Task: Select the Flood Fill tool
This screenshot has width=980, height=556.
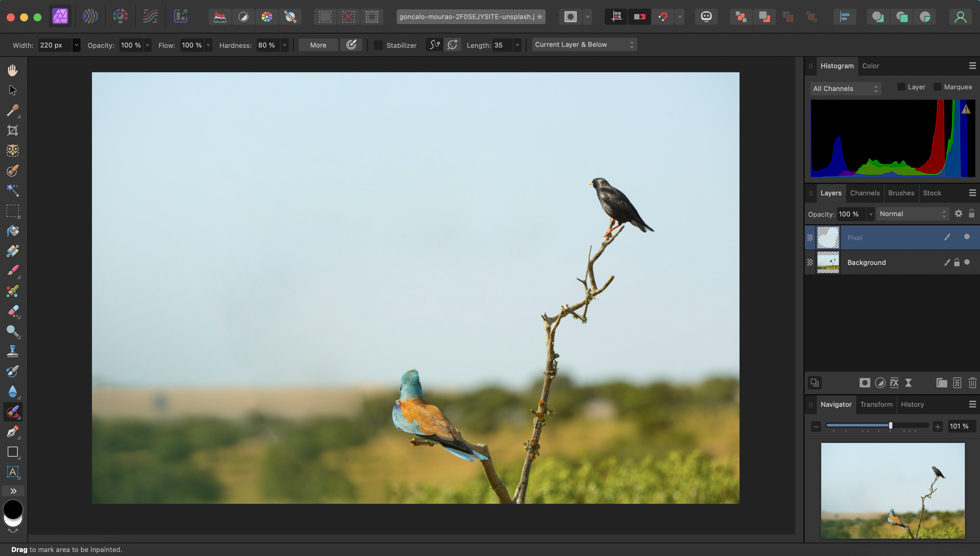Action: [x=13, y=231]
